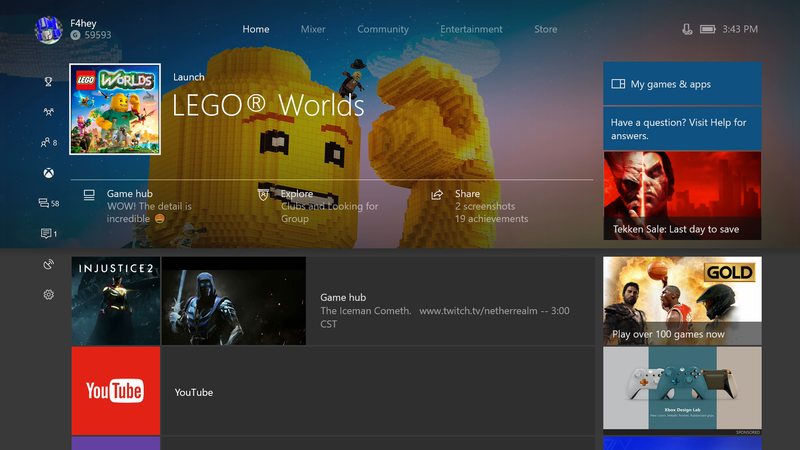Open the Injustice 2 game tile
The width and height of the screenshot is (800, 450).
tap(116, 301)
